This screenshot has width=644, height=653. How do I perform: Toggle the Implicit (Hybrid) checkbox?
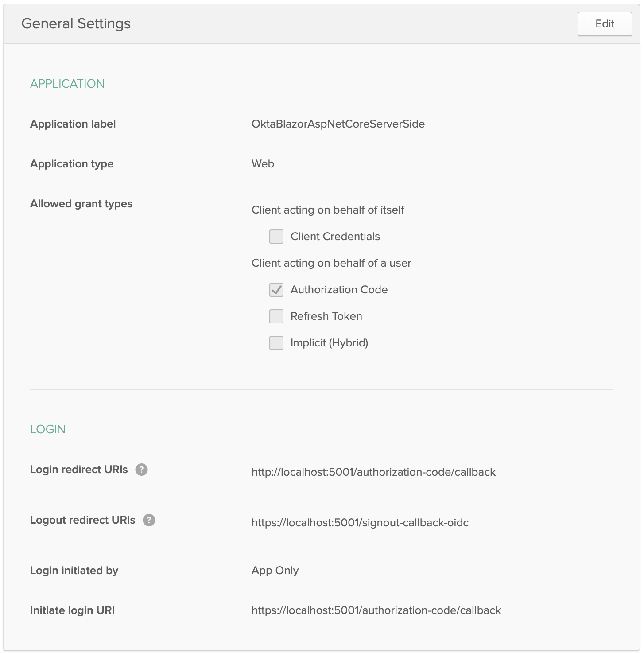tap(276, 343)
